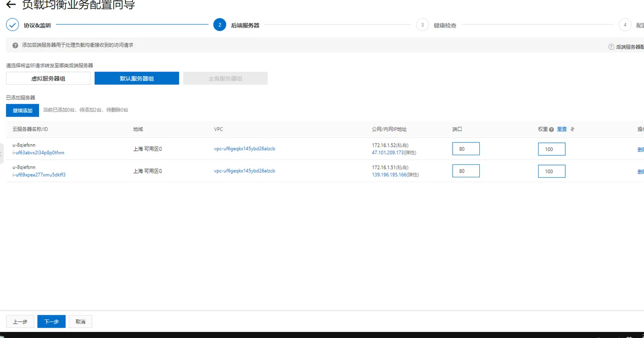
Task: Click the 云服务器名称/ID column header
Action: pyautogui.click(x=30, y=129)
